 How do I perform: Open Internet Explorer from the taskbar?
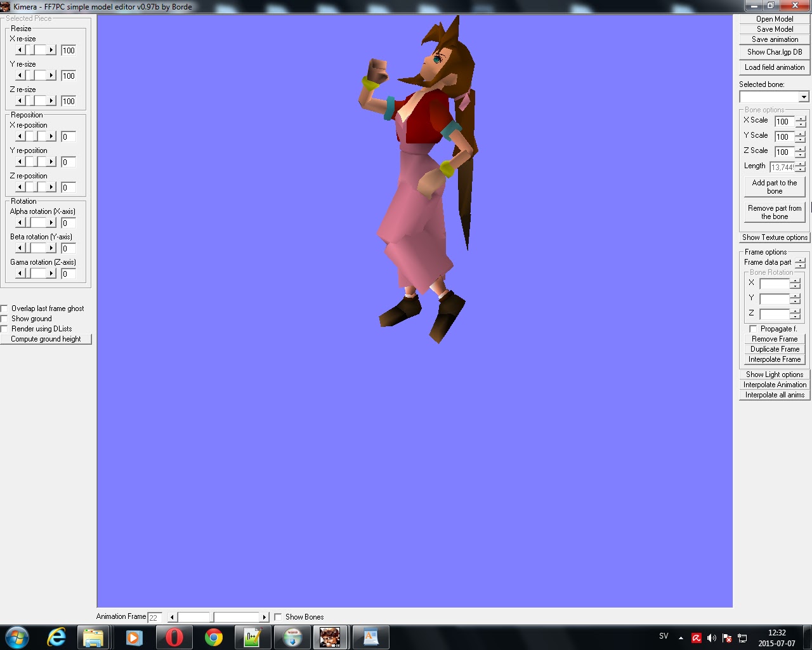[x=56, y=637]
